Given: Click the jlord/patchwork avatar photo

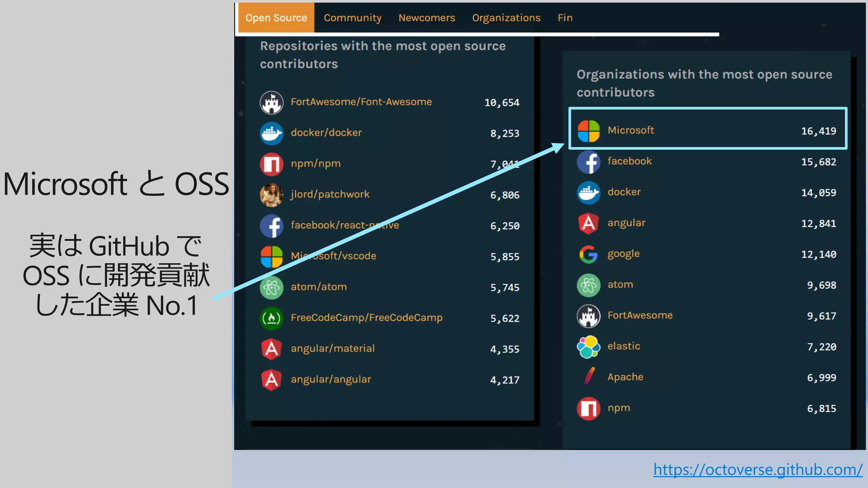Looking at the screenshot, I should (x=272, y=195).
